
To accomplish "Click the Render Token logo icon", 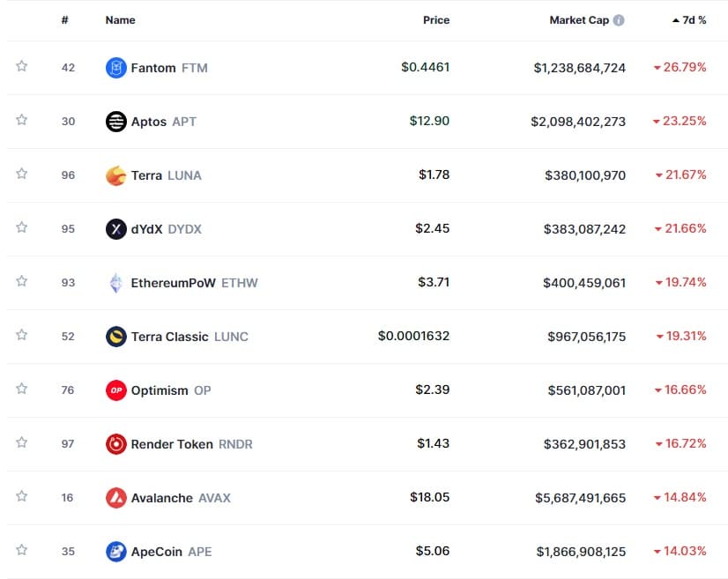I will tap(115, 444).
